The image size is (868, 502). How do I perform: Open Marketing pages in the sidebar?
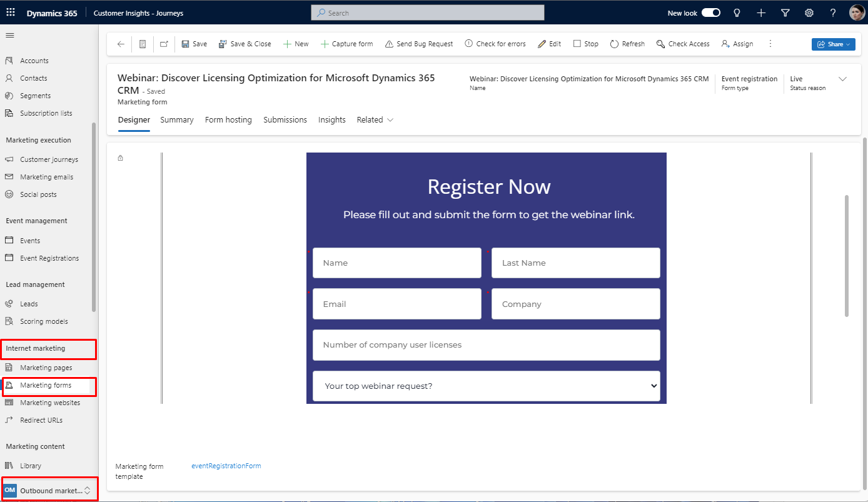coord(47,368)
